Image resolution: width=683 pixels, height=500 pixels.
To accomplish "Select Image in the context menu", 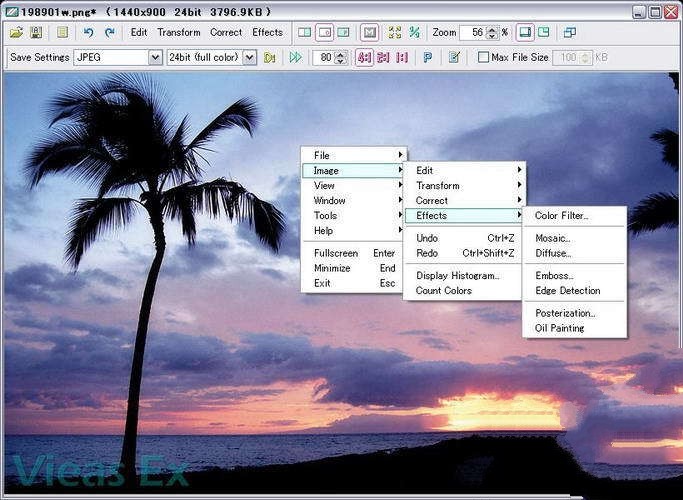I will click(353, 170).
